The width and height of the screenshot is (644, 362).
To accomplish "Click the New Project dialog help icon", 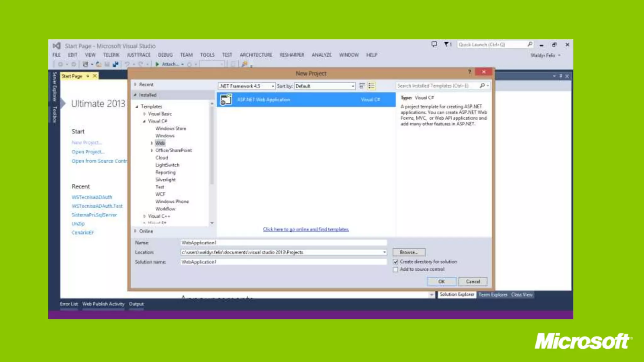I will tap(469, 72).
